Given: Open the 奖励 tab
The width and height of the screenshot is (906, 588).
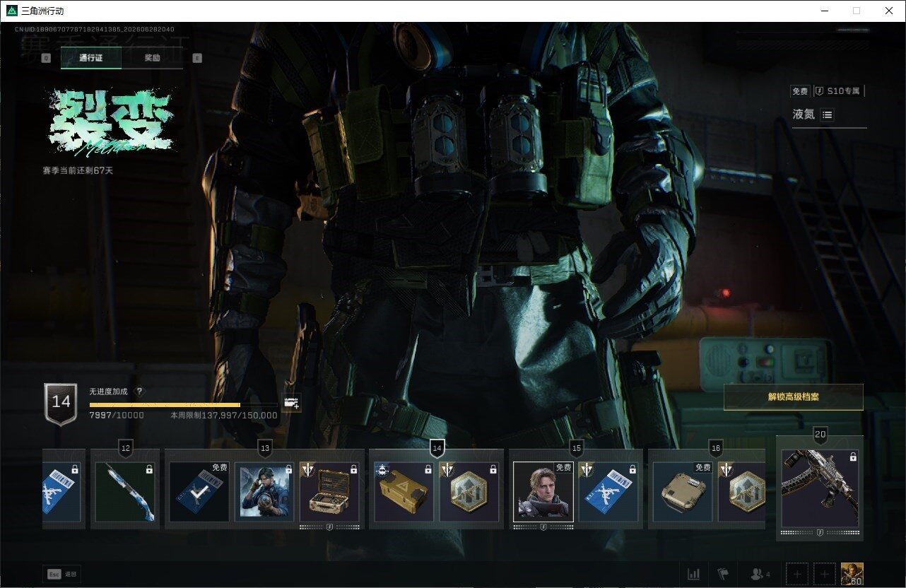Looking at the screenshot, I should pos(152,58).
